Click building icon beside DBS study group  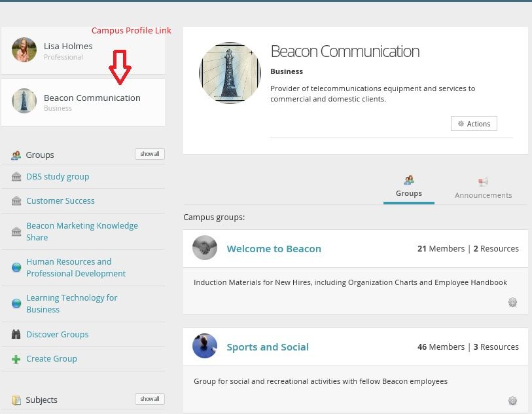[16, 177]
